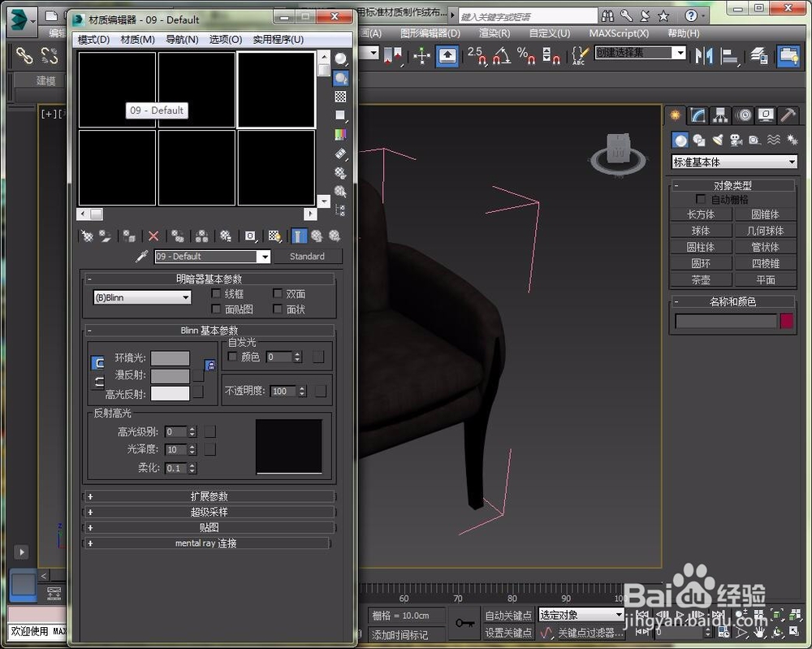Click the 自动关键点 auto key button
Viewport: 812px width, 649px height.
(x=508, y=616)
